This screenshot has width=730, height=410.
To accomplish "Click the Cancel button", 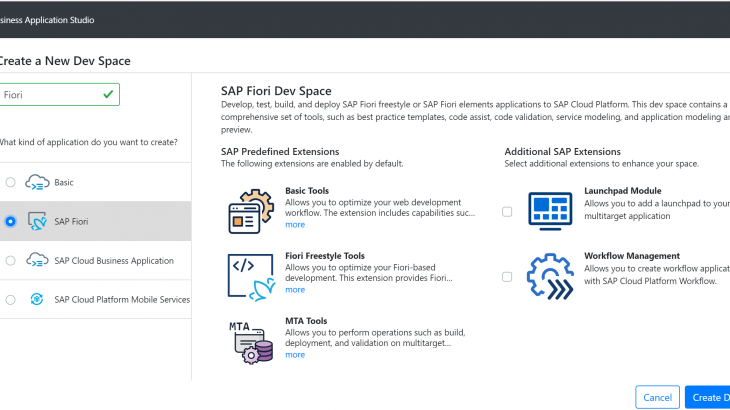I will pyautogui.click(x=657, y=397).
